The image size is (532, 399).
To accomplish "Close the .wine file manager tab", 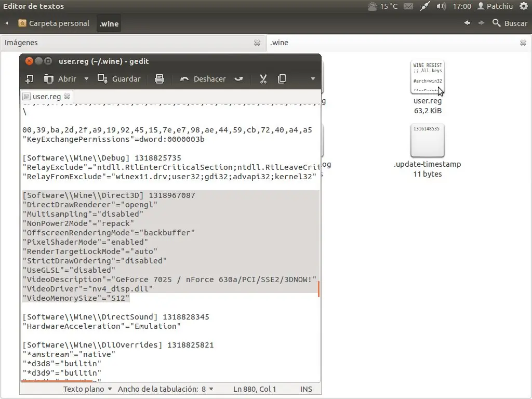I will point(523,43).
